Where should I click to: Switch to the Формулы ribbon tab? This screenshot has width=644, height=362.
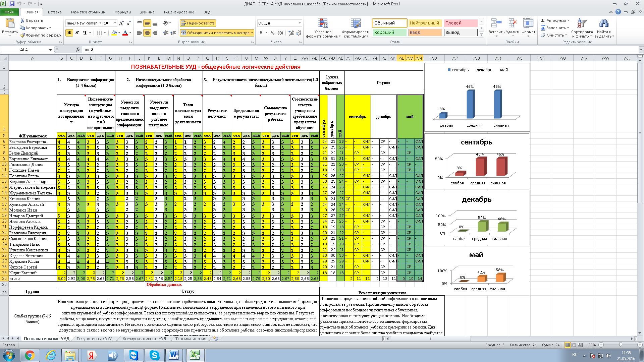click(x=123, y=12)
